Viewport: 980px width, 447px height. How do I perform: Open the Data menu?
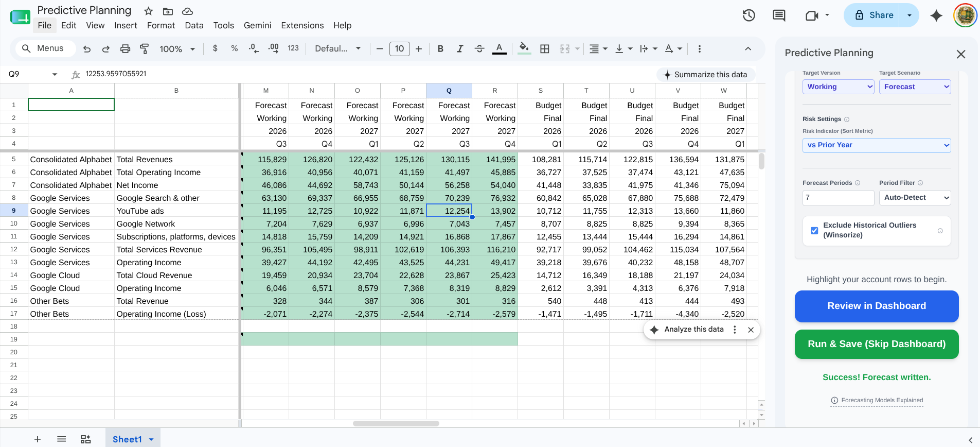194,25
